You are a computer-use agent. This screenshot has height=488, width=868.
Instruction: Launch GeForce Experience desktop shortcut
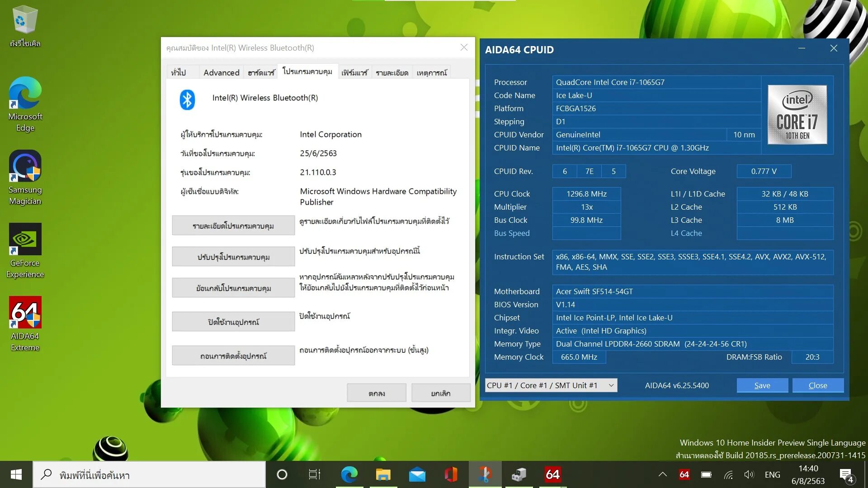tap(25, 251)
